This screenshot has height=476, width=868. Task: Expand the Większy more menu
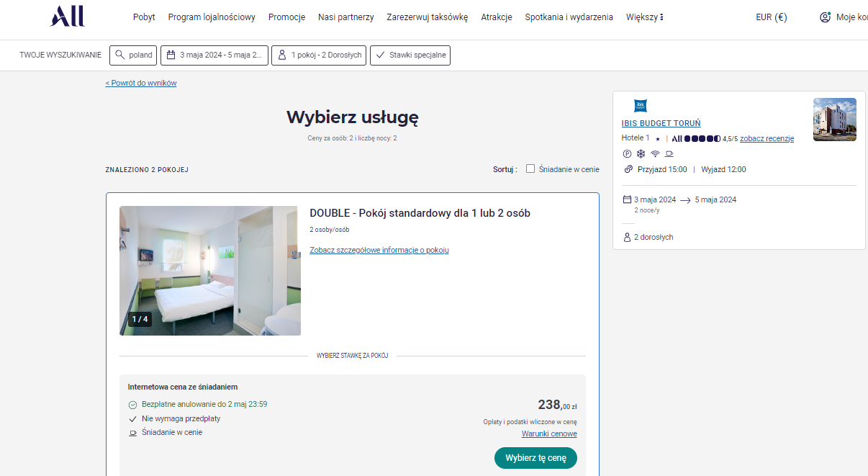(645, 17)
